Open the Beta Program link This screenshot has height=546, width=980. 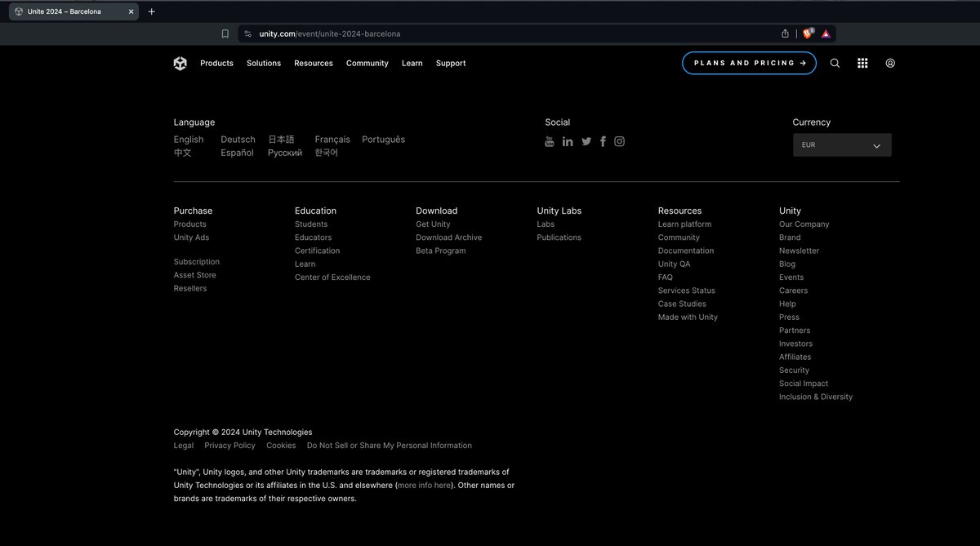click(x=441, y=251)
